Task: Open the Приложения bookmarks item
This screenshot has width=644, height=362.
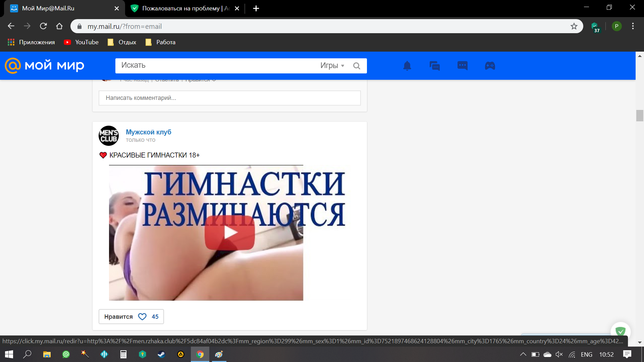Action: [31, 42]
